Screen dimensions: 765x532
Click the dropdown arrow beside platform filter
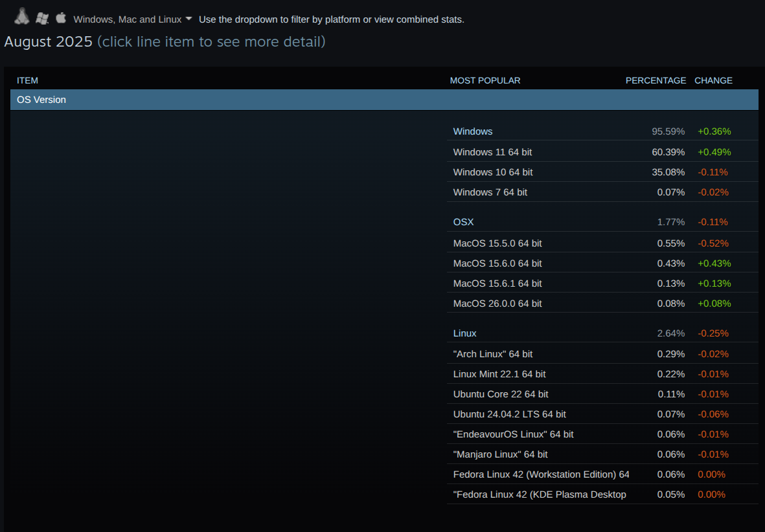coord(188,19)
